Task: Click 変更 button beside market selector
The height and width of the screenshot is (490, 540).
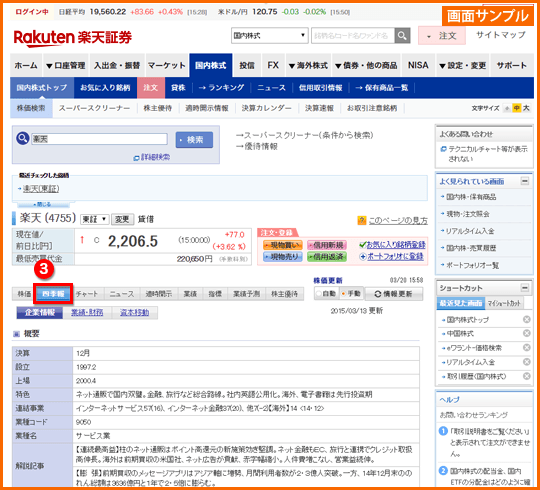Action: point(122,219)
